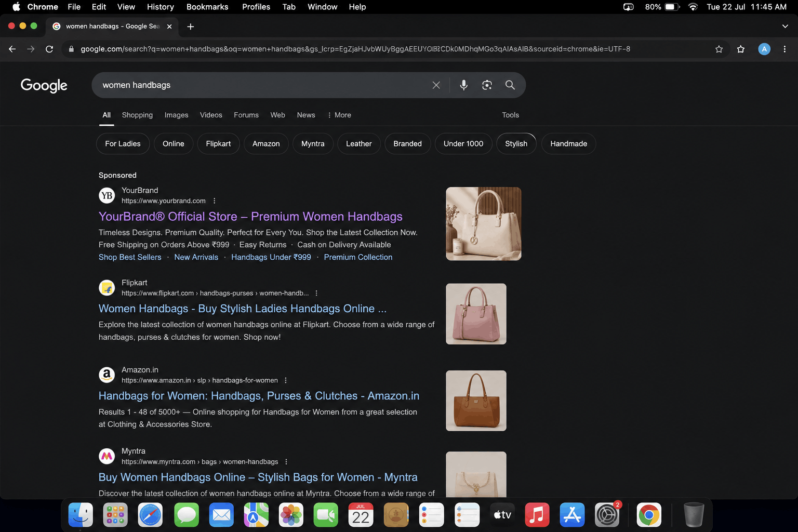Open App Store from the dock
The width and height of the screenshot is (798, 532).
[572, 515]
